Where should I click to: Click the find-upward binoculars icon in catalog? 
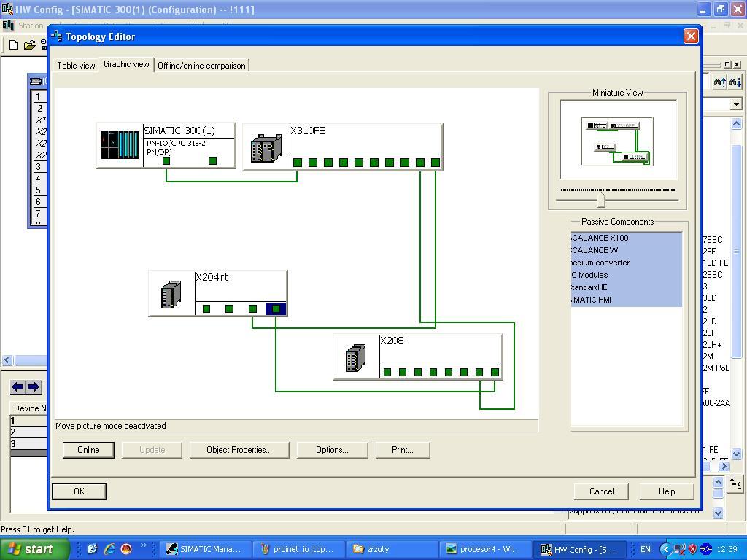pyautogui.click(x=719, y=82)
